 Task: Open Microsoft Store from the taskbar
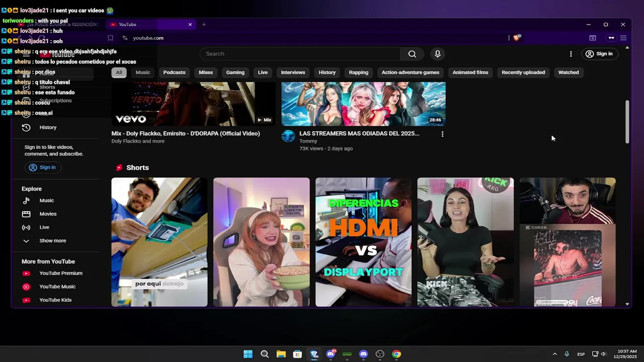pyautogui.click(x=297, y=354)
